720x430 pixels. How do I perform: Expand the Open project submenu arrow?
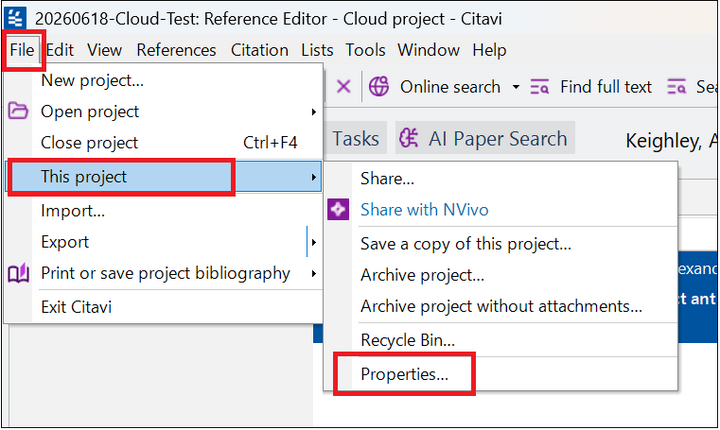pos(314,112)
